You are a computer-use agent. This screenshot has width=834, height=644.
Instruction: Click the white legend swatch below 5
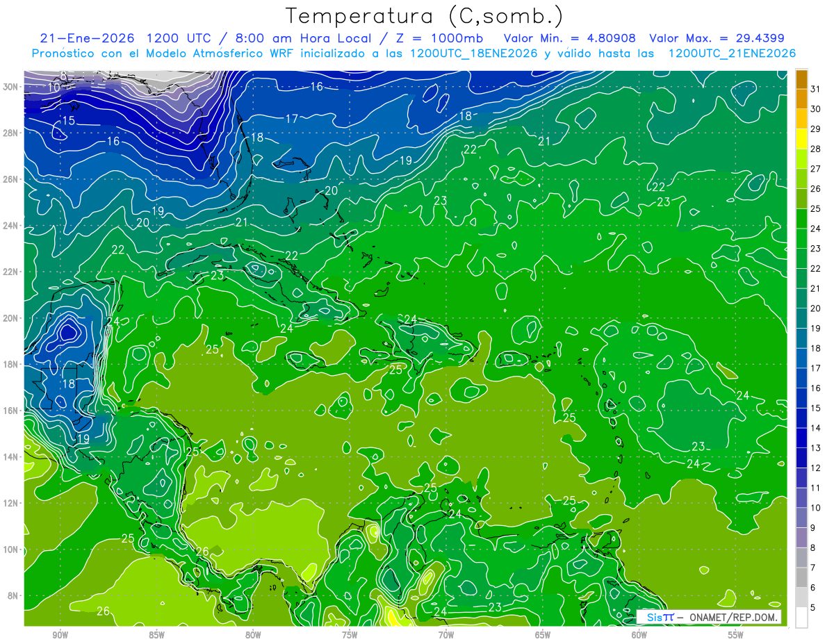(801, 618)
